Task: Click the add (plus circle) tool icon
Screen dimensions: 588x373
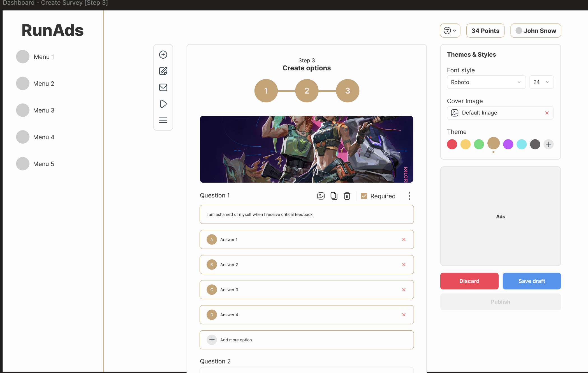Action: (x=163, y=54)
